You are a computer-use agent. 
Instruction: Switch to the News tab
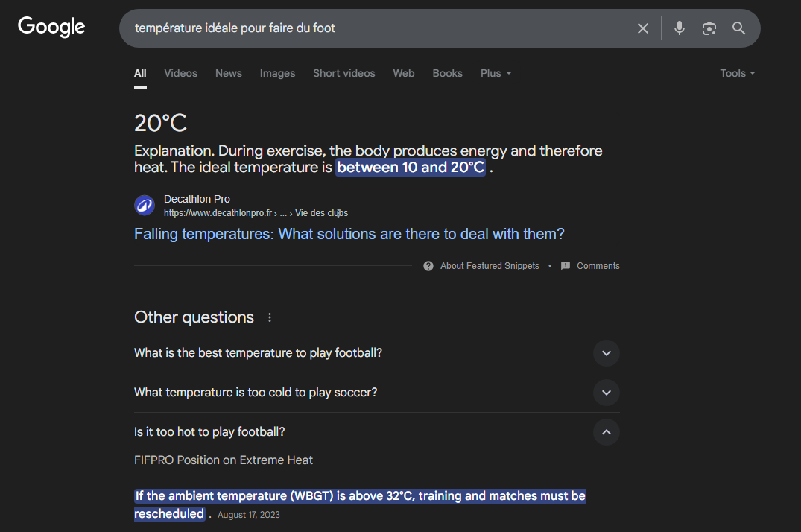pyautogui.click(x=228, y=73)
